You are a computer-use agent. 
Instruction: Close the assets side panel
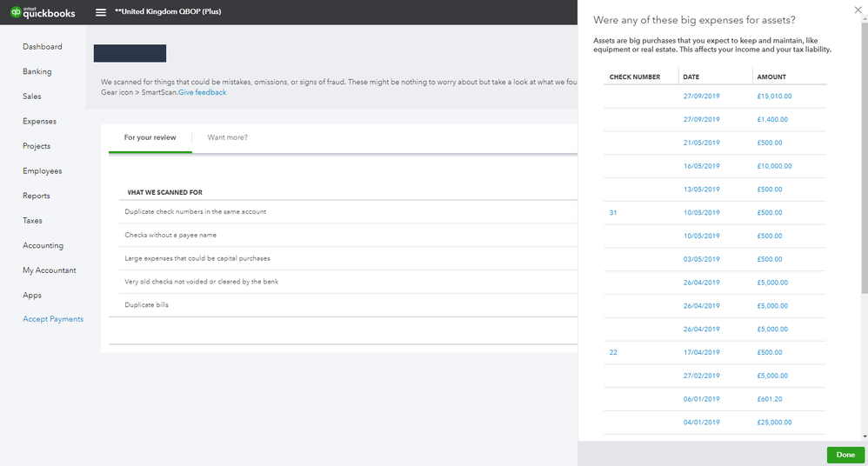pos(858,10)
